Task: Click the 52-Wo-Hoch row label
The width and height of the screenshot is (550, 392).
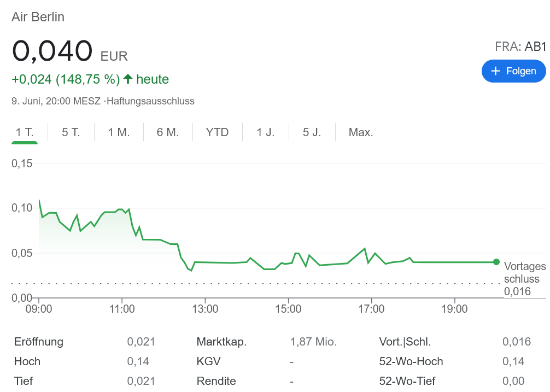Action: 411,361
